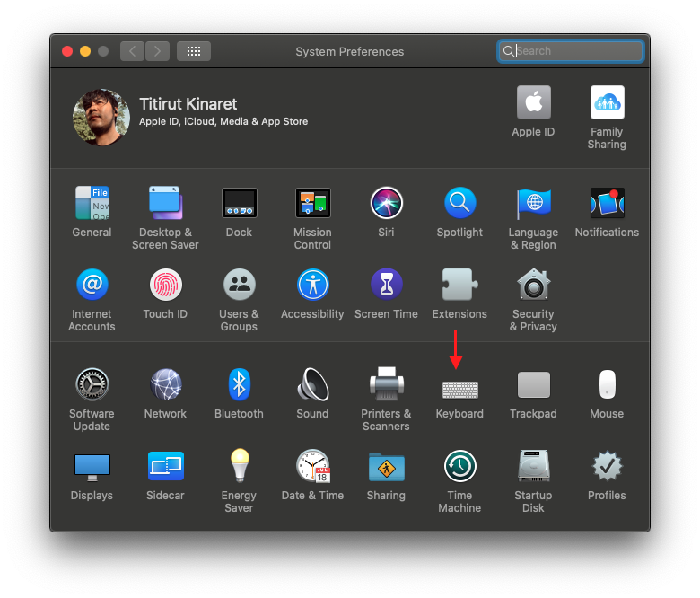Open Notifications preferences

[607, 204]
